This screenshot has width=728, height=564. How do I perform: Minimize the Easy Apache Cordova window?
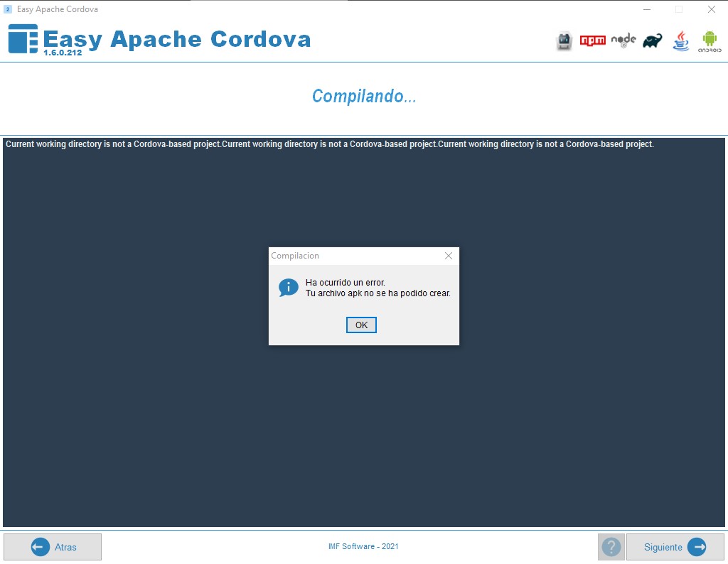pos(647,9)
